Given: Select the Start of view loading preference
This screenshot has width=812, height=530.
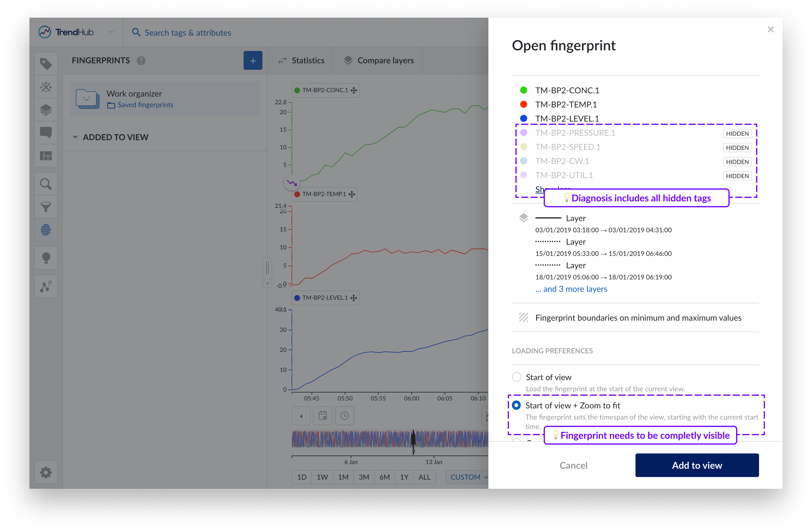Looking at the screenshot, I should tap(516, 377).
